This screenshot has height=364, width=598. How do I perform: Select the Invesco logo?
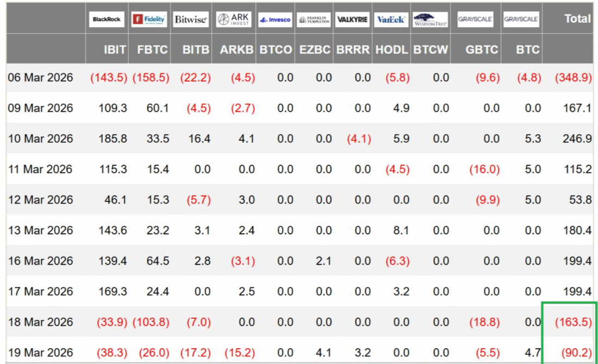[x=275, y=20]
